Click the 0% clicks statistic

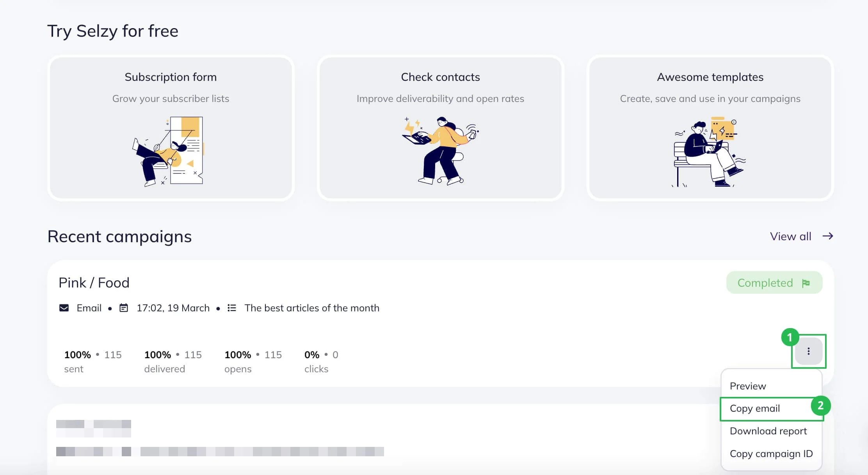tap(321, 361)
